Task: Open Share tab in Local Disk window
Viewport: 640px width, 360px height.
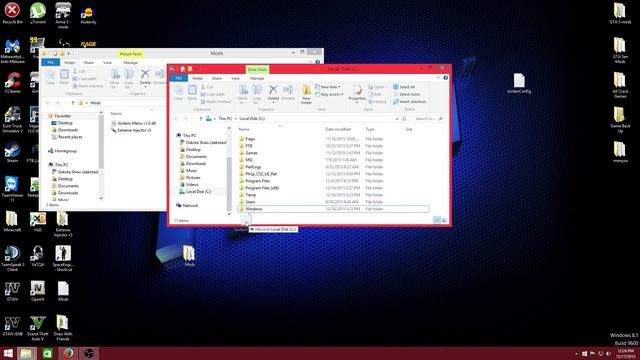Action: coord(217,78)
